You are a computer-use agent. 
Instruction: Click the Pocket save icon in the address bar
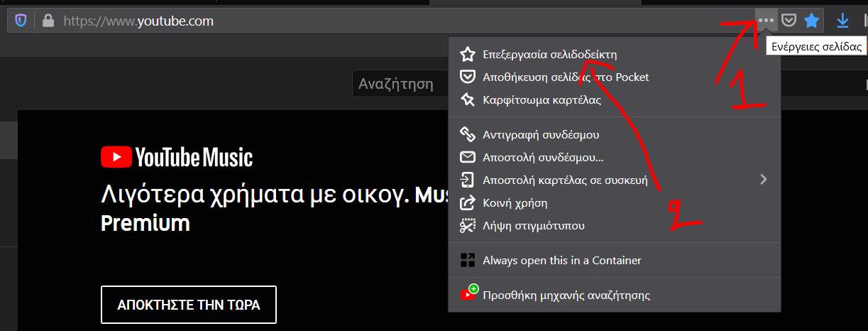coord(789,21)
